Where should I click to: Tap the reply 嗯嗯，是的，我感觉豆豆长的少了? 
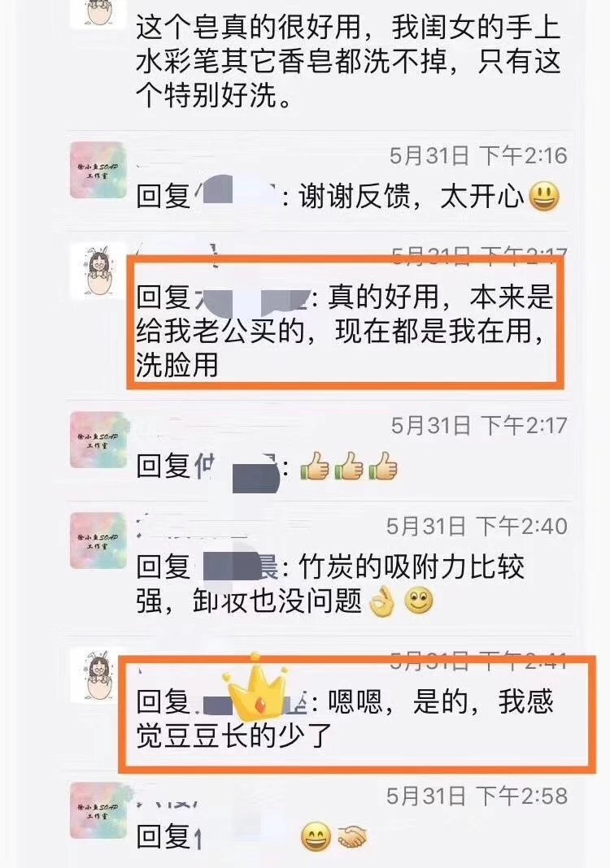345,718
